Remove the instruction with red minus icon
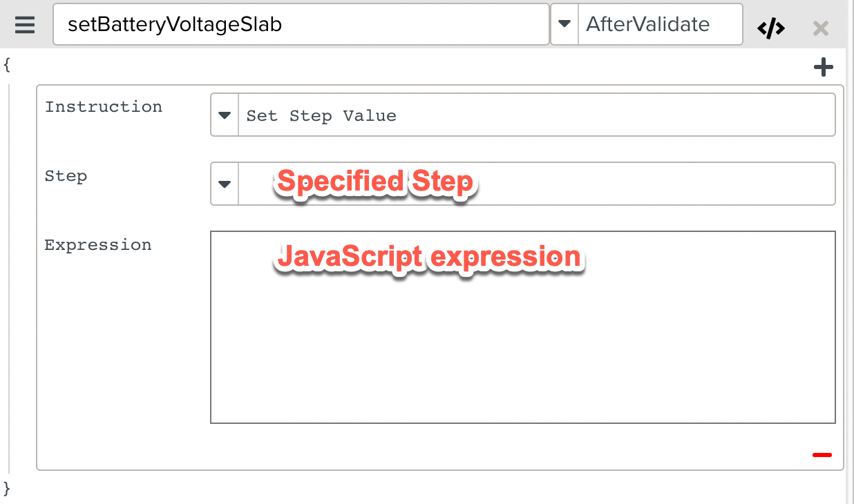This screenshot has height=504, width=854. click(822, 455)
